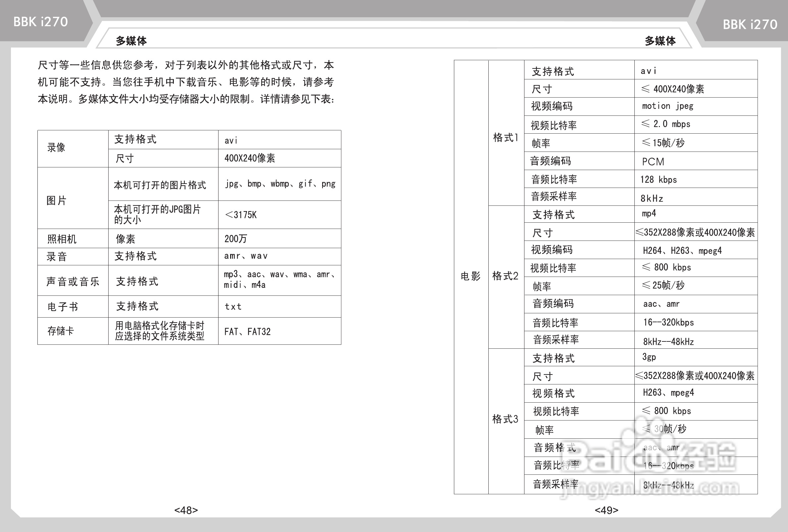Select the 格式3 group cell
This screenshot has width=788, height=532.
point(505,419)
